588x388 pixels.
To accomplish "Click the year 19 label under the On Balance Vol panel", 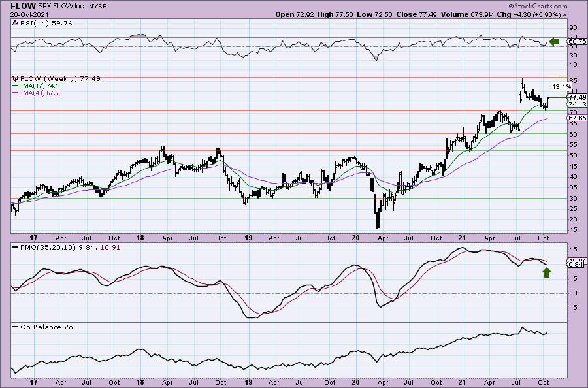I will (x=248, y=382).
